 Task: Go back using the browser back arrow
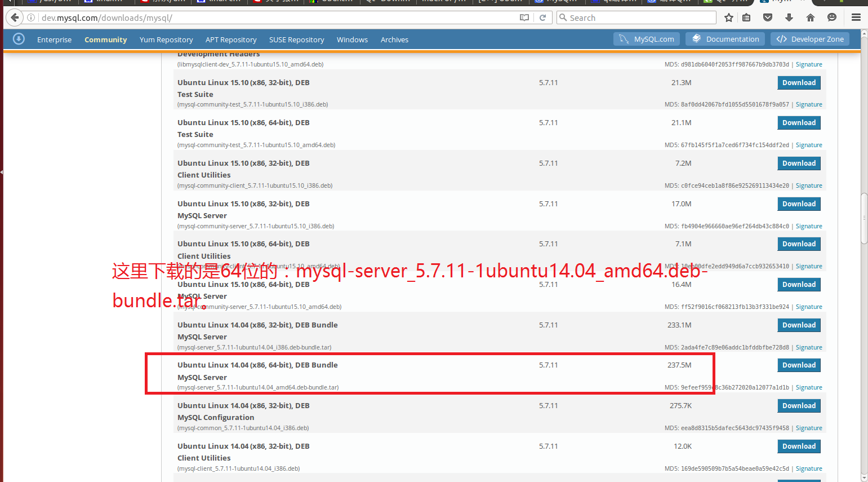coord(15,17)
